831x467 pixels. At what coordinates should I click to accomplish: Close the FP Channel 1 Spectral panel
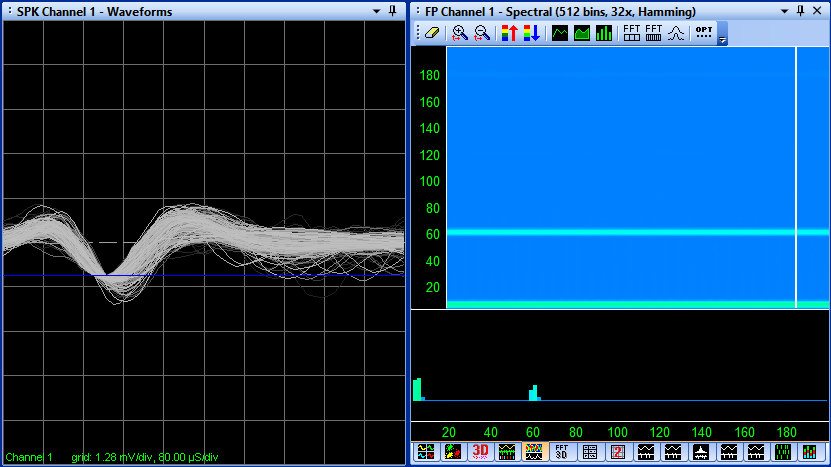817,11
